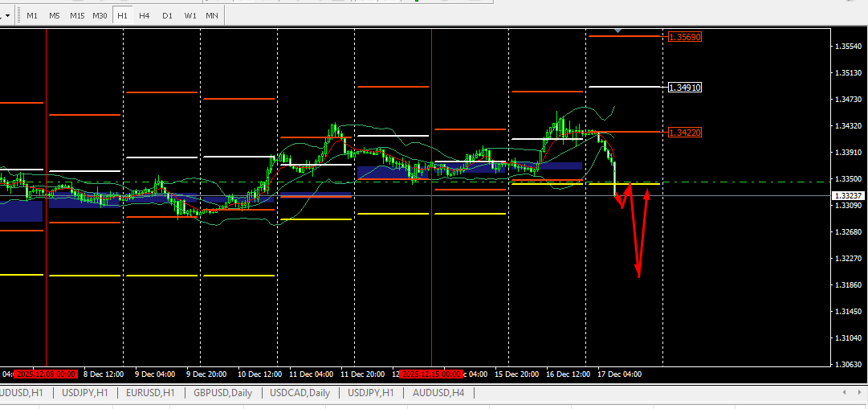Click the 17 Dec 04:00 time label

pyautogui.click(x=619, y=374)
